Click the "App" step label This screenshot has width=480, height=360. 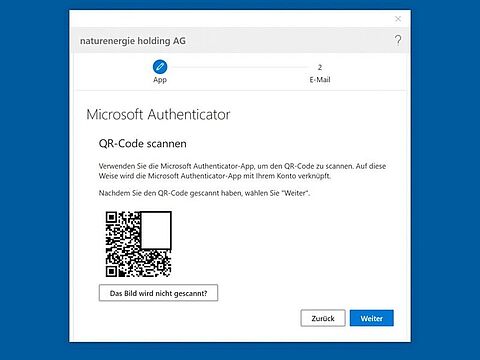(x=160, y=80)
